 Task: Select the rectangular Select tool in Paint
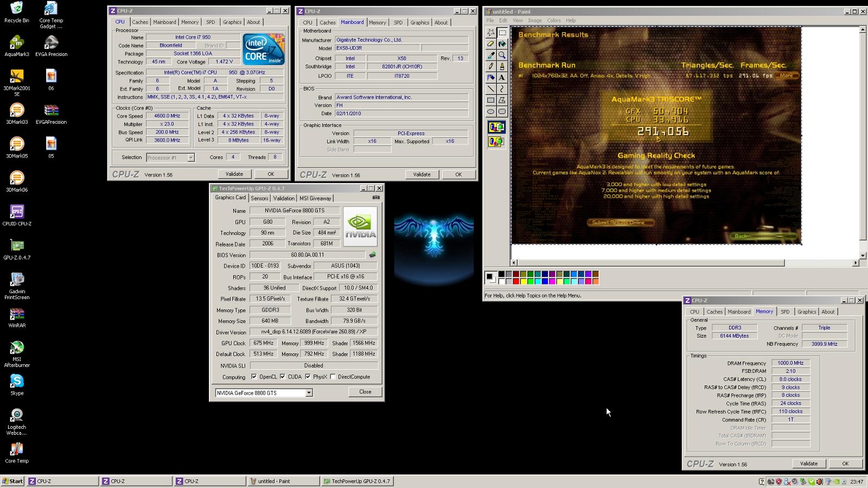[502, 33]
